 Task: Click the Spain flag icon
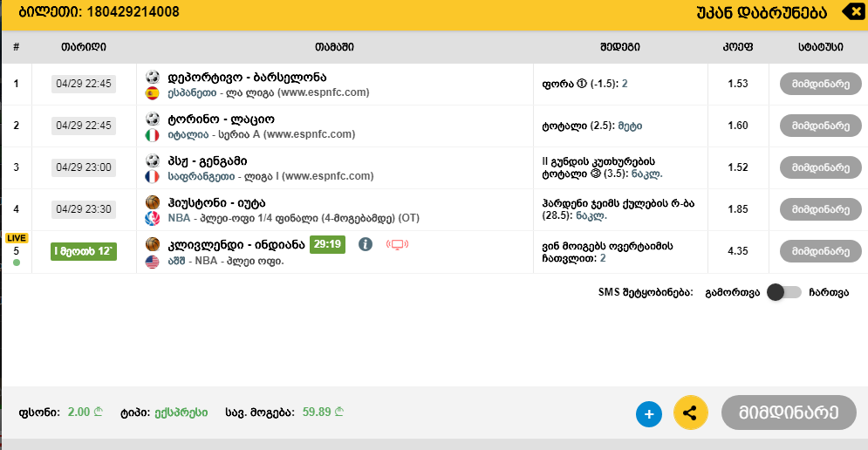pos(153,93)
